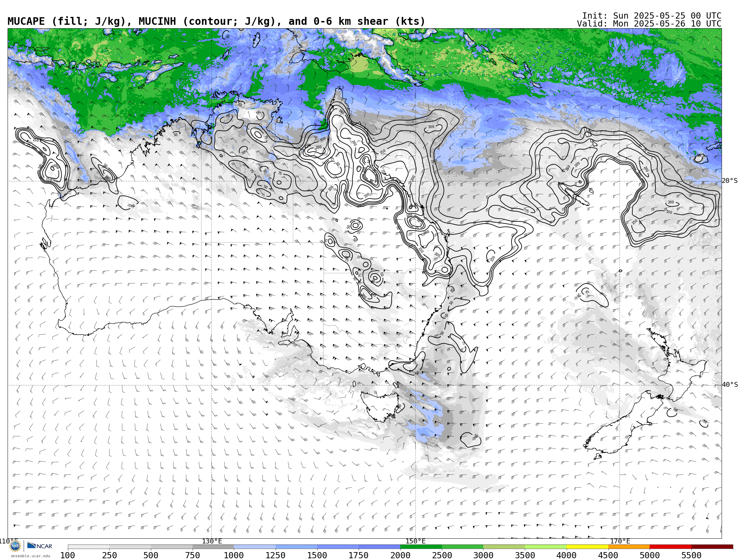
Task: Pick the light blue 1000–1250 colorbar swatch
Action: (x=255, y=547)
